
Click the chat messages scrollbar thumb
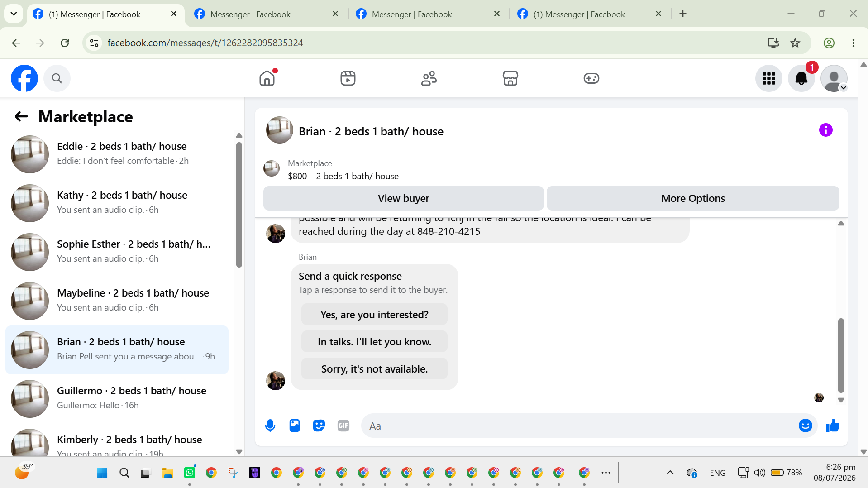841,355
